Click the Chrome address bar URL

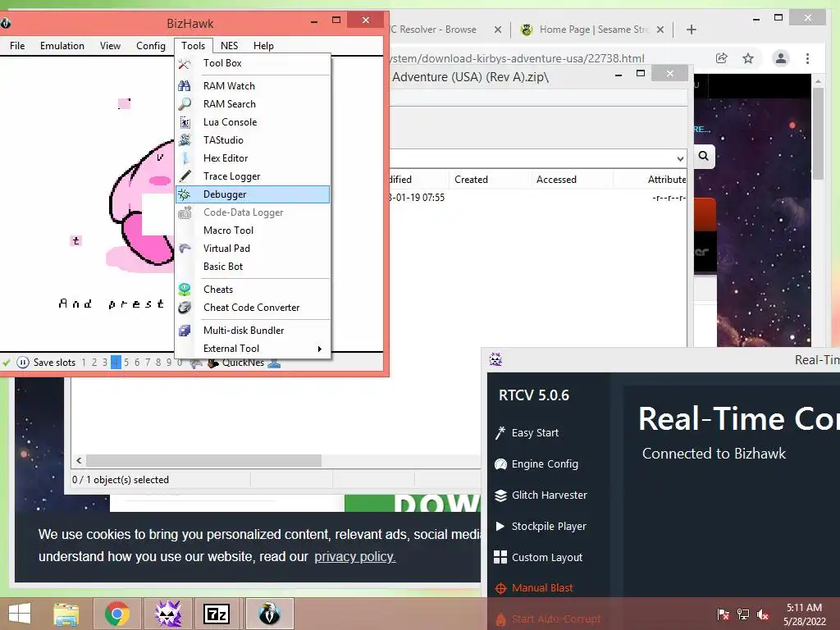(x=517, y=58)
